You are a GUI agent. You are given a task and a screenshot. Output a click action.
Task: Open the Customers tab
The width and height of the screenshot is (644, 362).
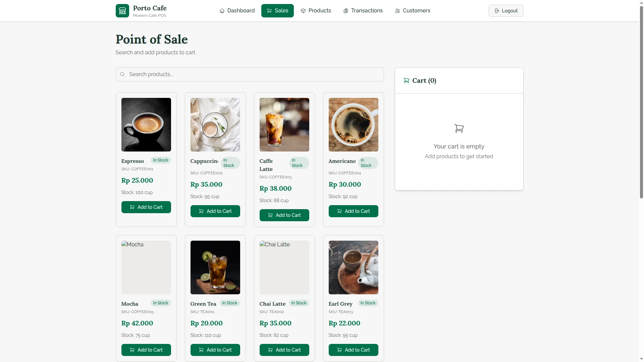point(412,11)
